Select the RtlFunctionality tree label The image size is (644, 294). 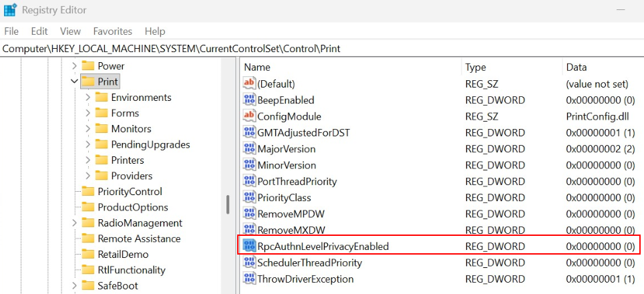(x=132, y=270)
